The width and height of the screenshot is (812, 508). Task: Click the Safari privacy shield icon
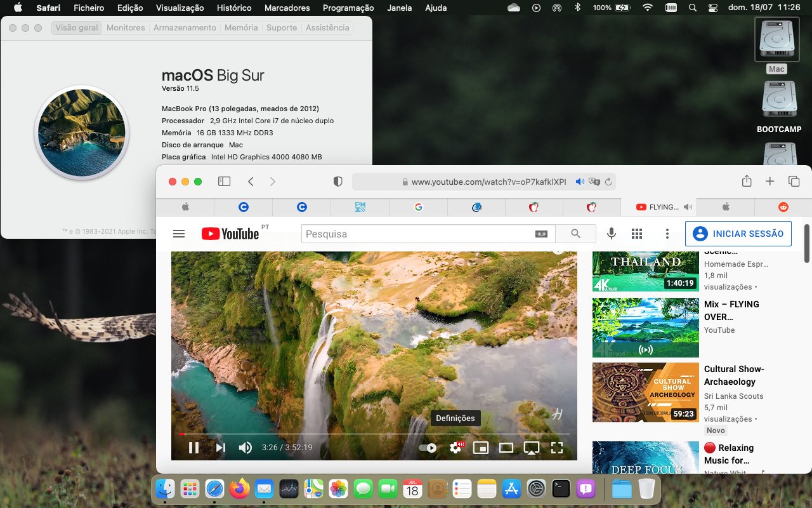coord(338,182)
